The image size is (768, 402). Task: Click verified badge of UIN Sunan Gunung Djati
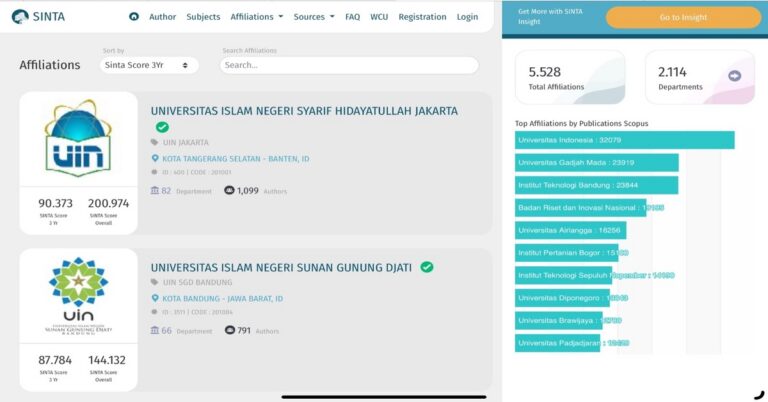pyautogui.click(x=427, y=267)
